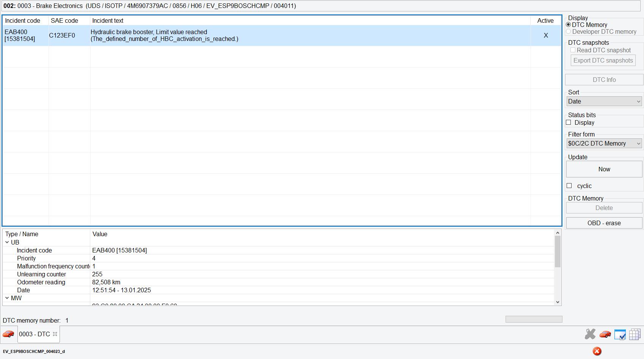Click the details panel vertical scrollbar thumb
This screenshot has width=644, height=359.
(557, 251)
